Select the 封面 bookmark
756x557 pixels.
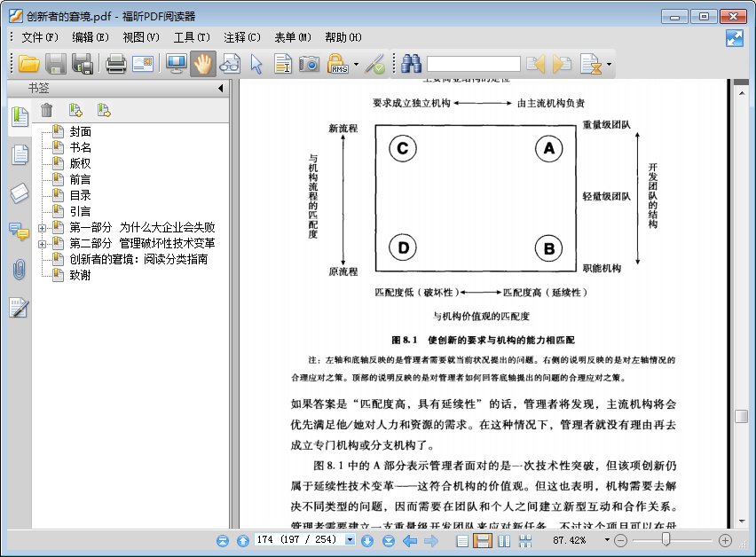pyautogui.click(x=80, y=131)
